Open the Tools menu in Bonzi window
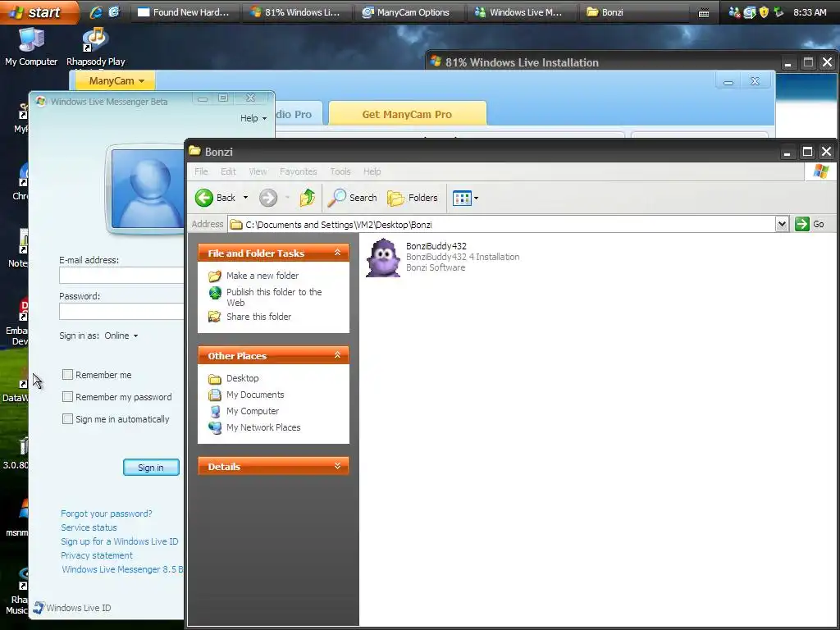The height and width of the screenshot is (630, 840). click(340, 171)
